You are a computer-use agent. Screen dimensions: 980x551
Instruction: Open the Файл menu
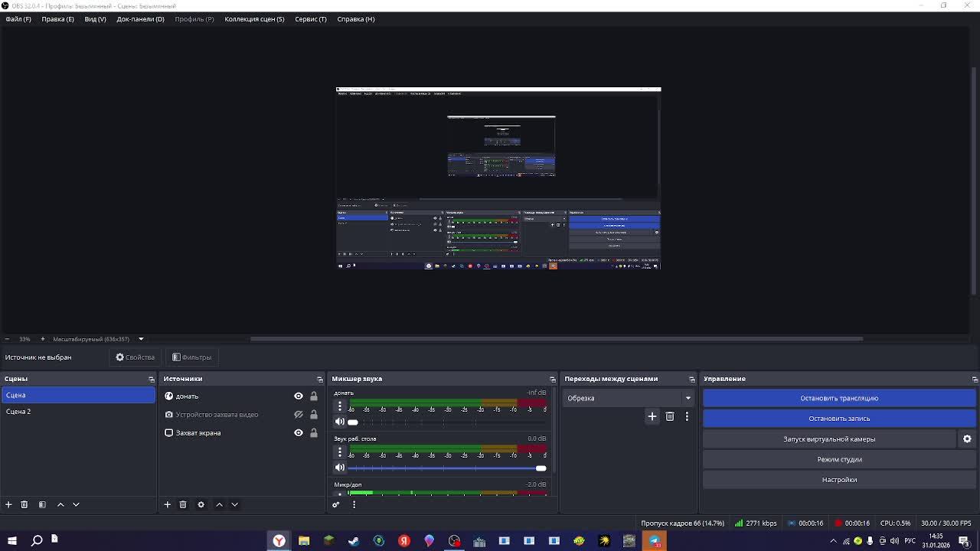click(x=18, y=19)
